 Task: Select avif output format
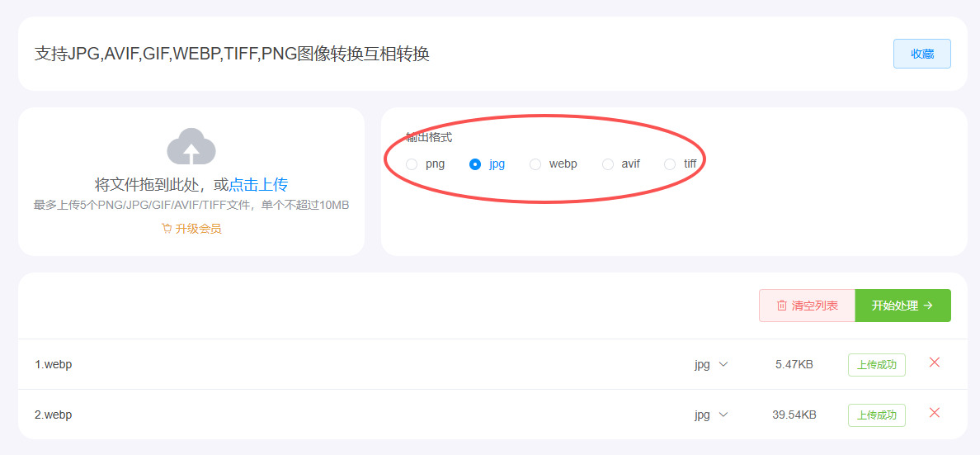(607, 164)
